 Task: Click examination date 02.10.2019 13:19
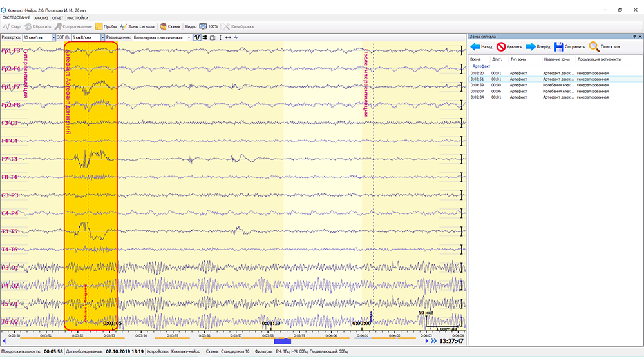point(124,351)
